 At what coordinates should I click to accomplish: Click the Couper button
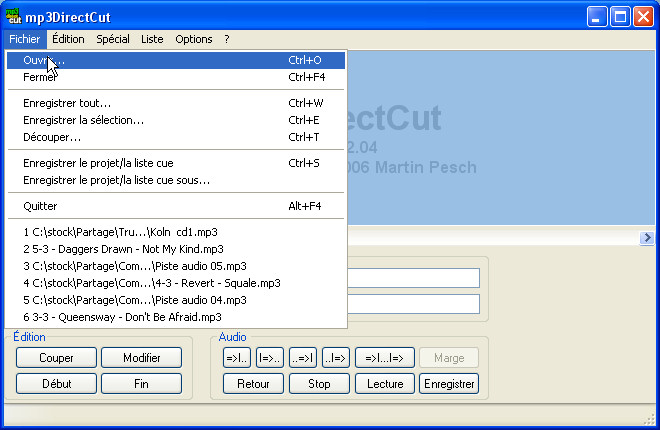coord(56,358)
